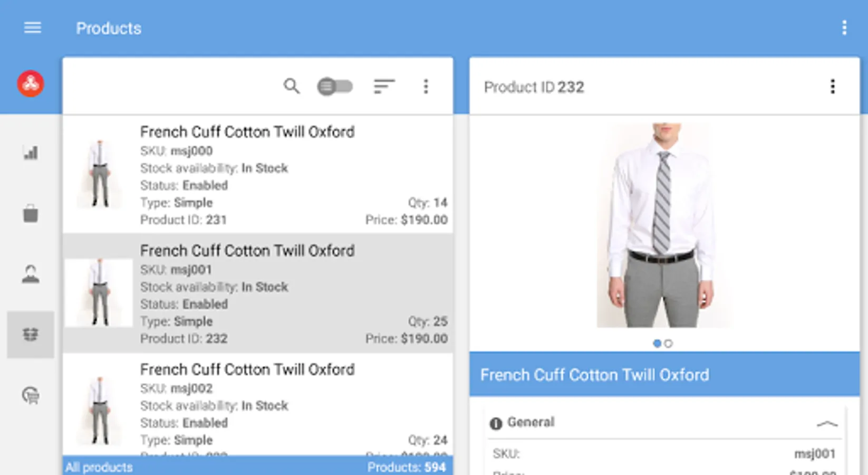Click the 'SKU: msj002' text
Image resolution: width=868 pixels, height=475 pixels.
(x=177, y=388)
